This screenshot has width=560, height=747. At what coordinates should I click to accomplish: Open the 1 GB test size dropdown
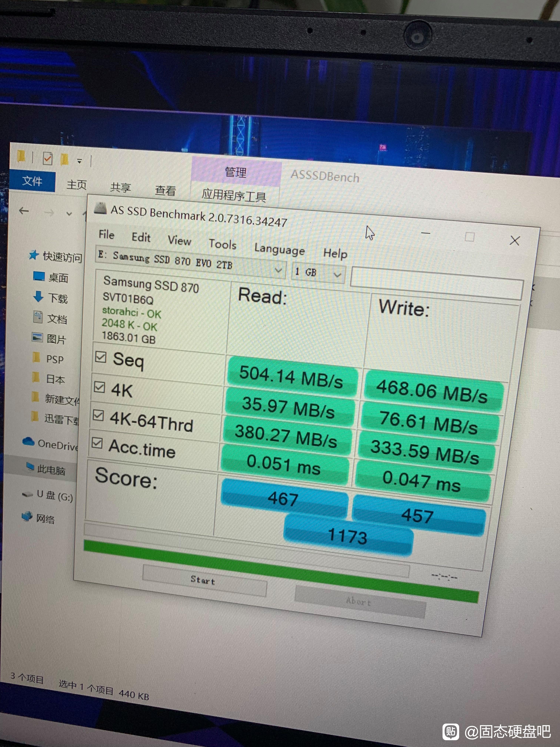click(x=319, y=273)
